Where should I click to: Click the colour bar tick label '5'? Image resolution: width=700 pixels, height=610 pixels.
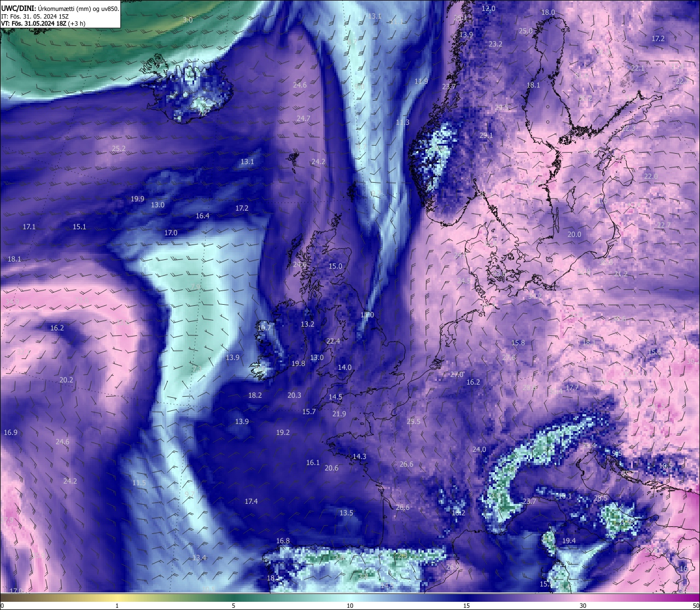pyautogui.click(x=234, y=606)
